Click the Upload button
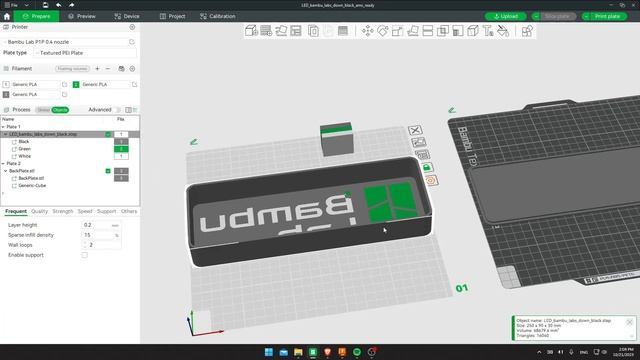Image resolution: width=640 pixels, height=360 pixels. [x=506, y=16]
